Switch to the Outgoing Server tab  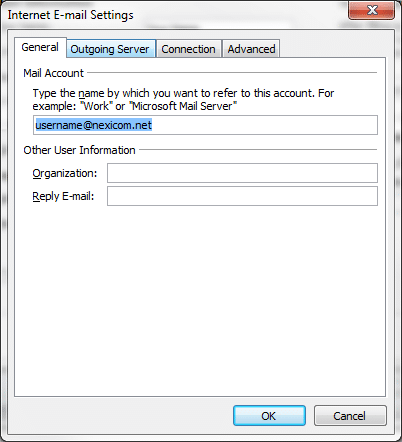pyautogui.click(x=111, y=49)
